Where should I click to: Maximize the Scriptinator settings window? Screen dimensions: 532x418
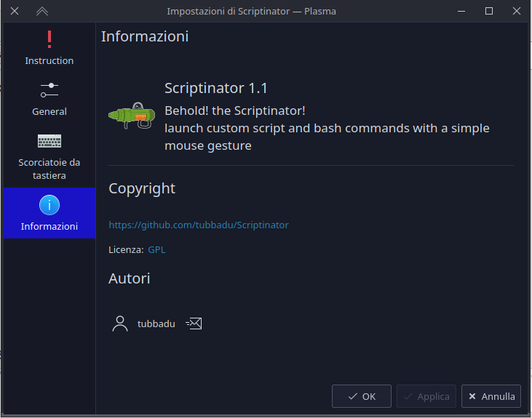click(x=489, y=11)
